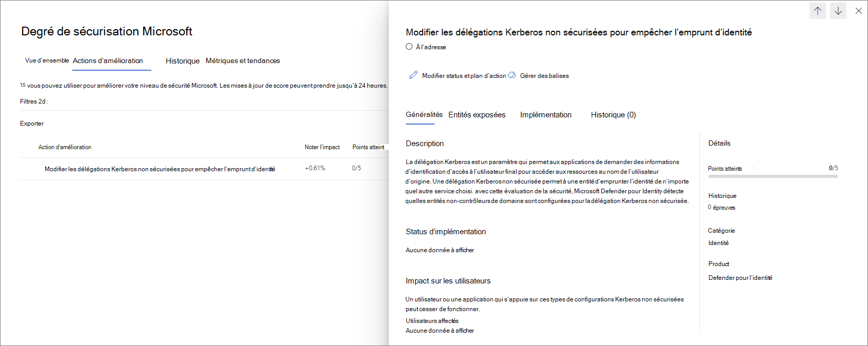Switch to the Entités exposées tab
This screenshot has width=868, height=346.
click(x=477, y=115)
